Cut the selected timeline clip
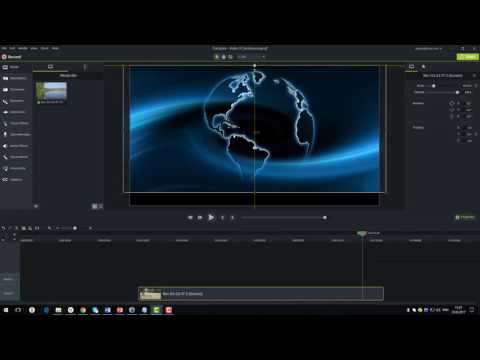This screenshot has width=480, height=360. point(17,228)
